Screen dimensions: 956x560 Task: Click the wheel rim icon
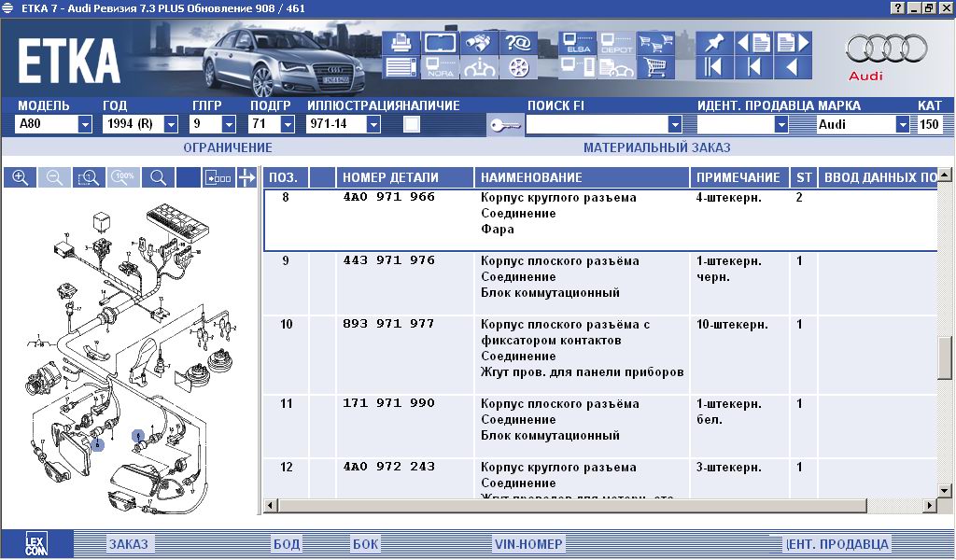click(x=518, y=67)
